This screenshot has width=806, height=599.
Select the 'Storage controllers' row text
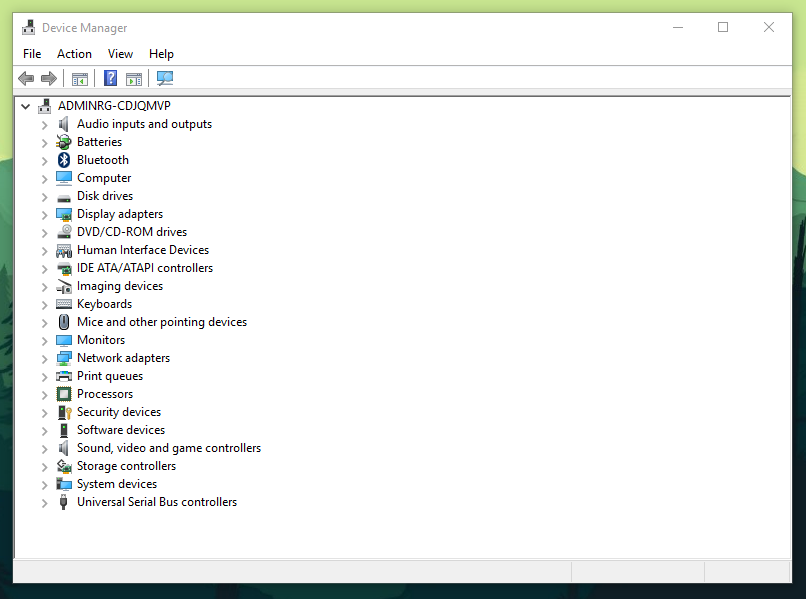pyautogui.click(x=126, y=466)
